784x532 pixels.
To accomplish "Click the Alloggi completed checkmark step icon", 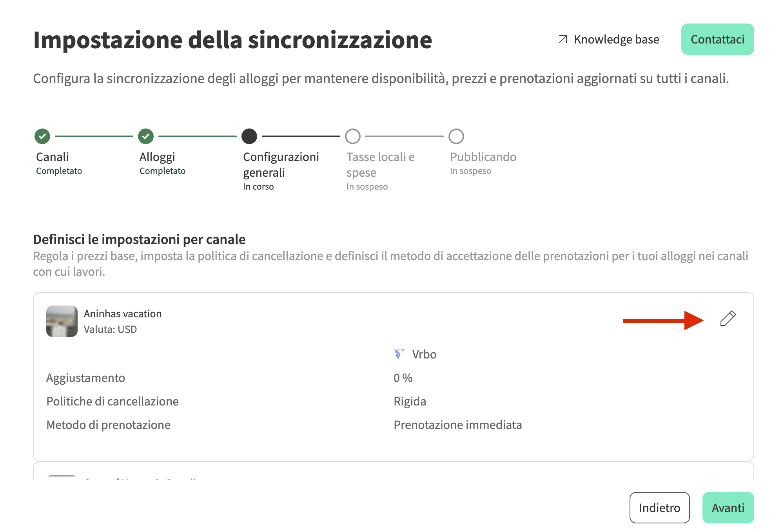I will [x=146, y=136].
